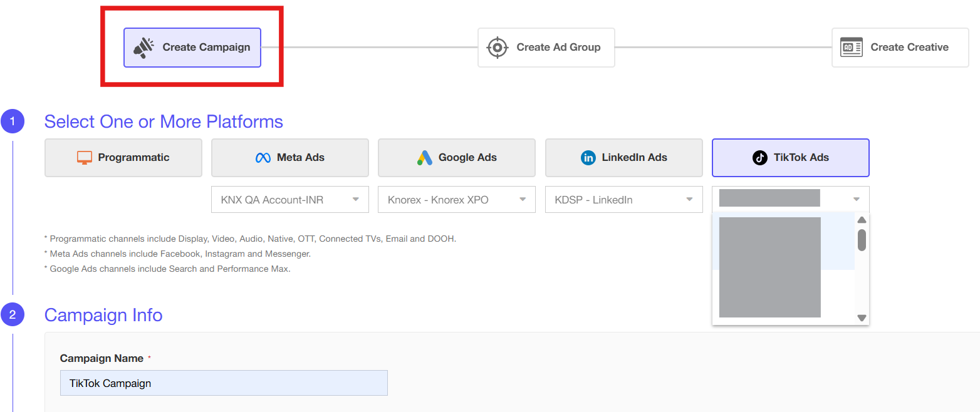This screenshot has height=412, width=980.
Task: Click the Google Ads logo icon
Action: (x=425, y=158)
